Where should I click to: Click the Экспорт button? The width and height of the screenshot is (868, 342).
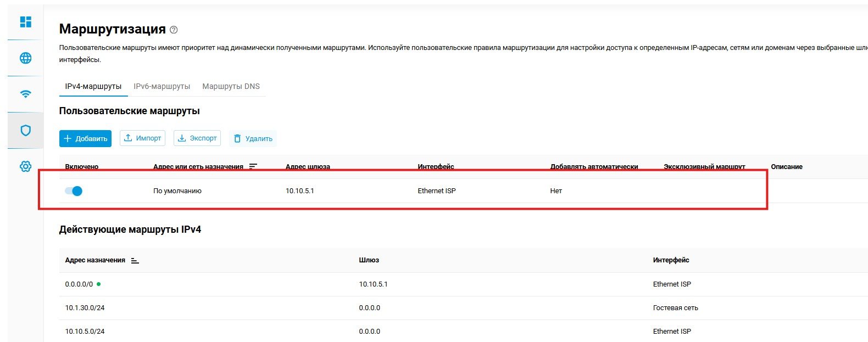197,138
